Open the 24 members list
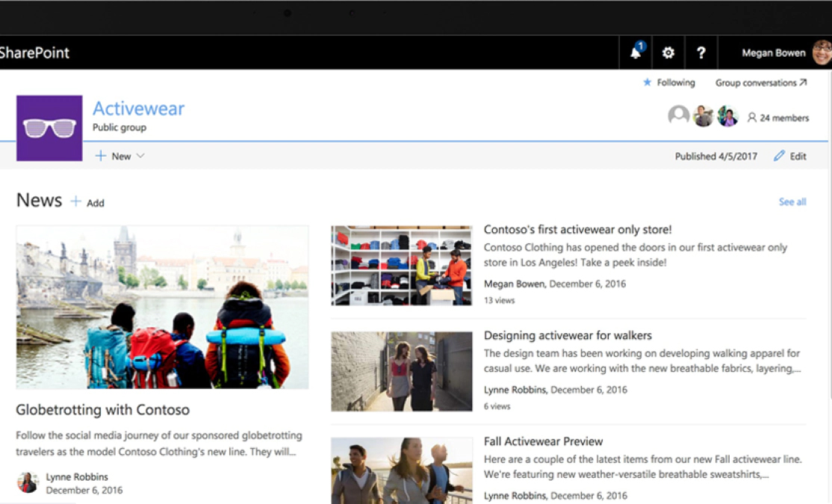Screen dimensions: 832x504 778,118
